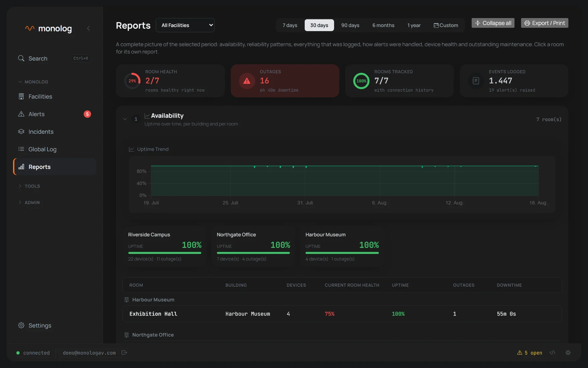
Task: Click the Collapse all button
Action: 493,23
